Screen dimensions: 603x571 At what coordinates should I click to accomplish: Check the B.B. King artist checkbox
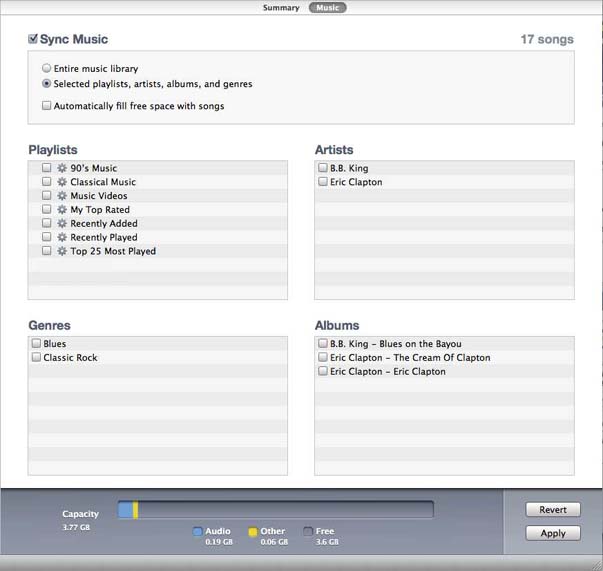(323, 168)
